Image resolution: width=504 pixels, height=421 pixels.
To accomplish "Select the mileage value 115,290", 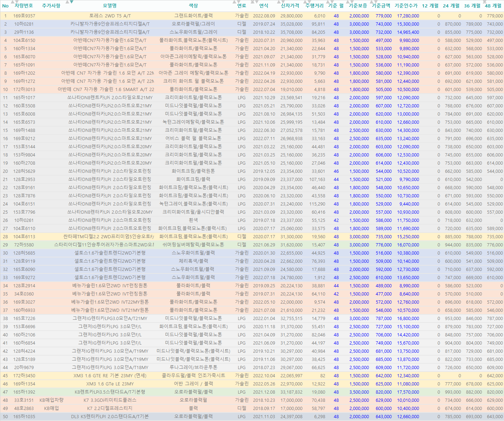I will tap(317, 204).
